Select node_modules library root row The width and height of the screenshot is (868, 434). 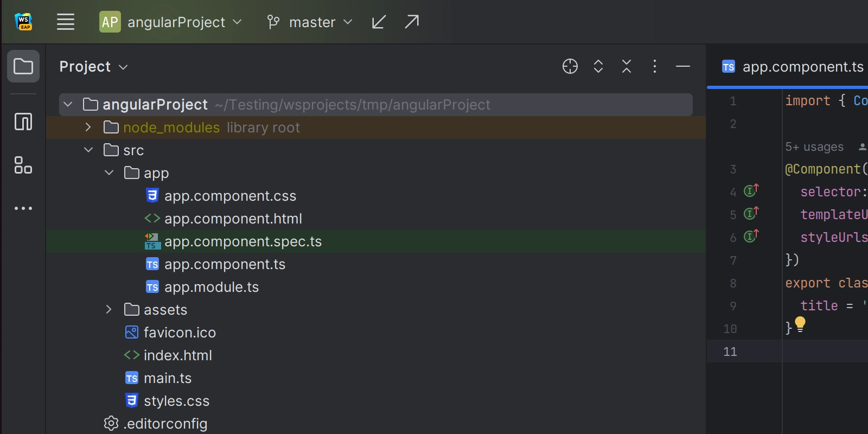click(x=376, y=127)
